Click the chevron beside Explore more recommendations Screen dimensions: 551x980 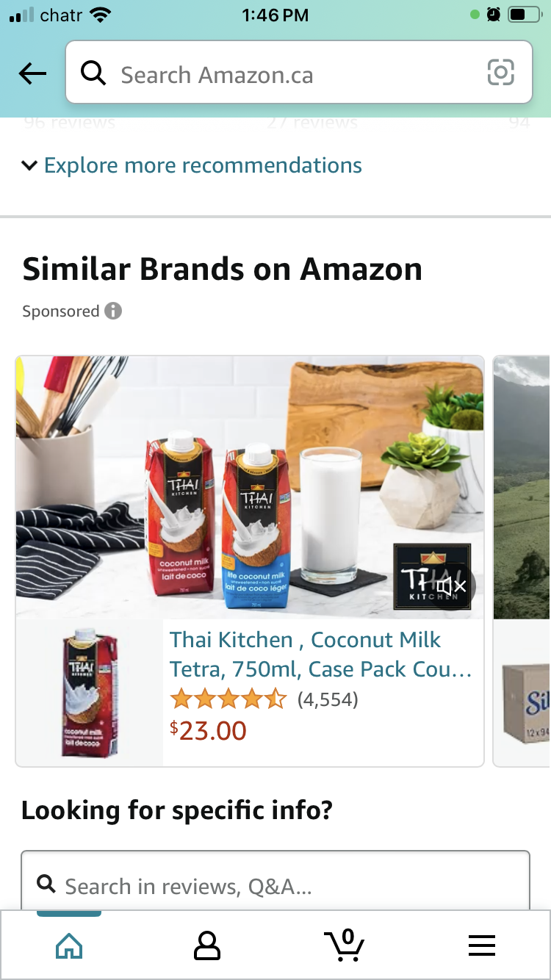click(x=29, y=165)
